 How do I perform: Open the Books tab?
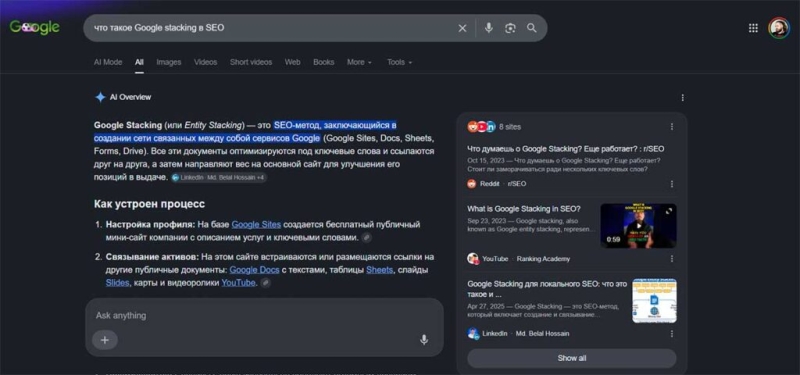(323, 62)
